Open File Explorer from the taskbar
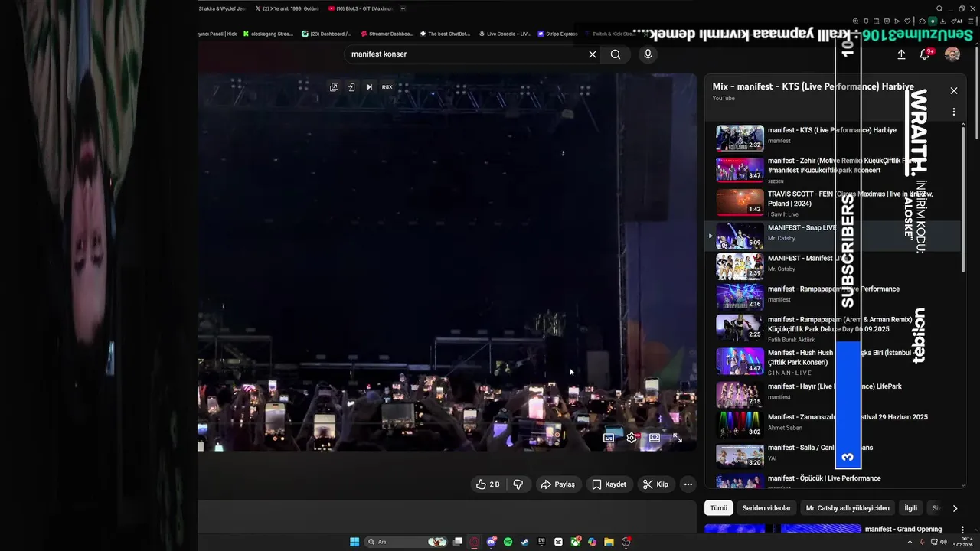Viewport: 980px width, 551px height. click(x=609, y=542)
